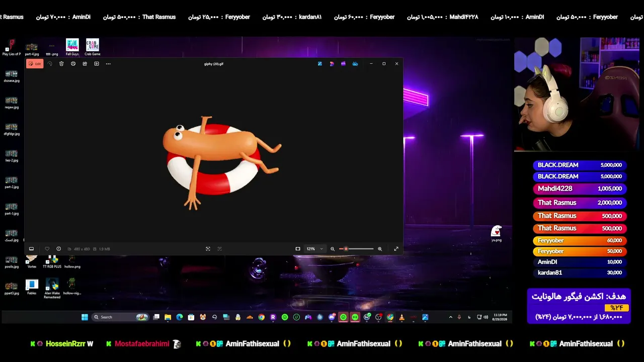Rotate the image in Photos
644x362 pixels.
(x=50, y=64)
